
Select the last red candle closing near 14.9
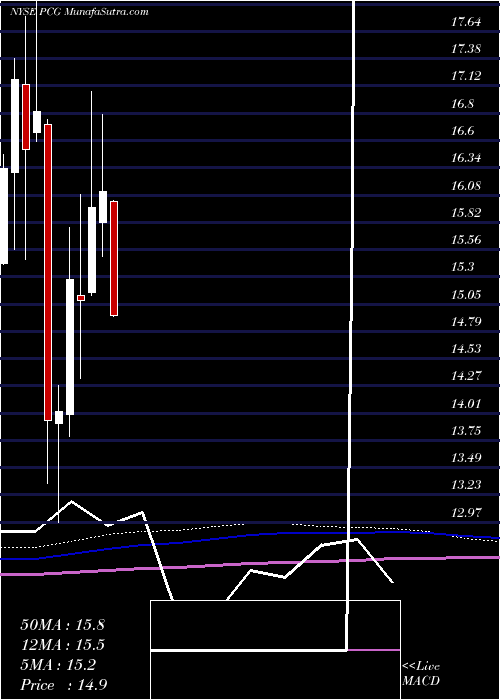pyautogui.click(x=114, y=258)
